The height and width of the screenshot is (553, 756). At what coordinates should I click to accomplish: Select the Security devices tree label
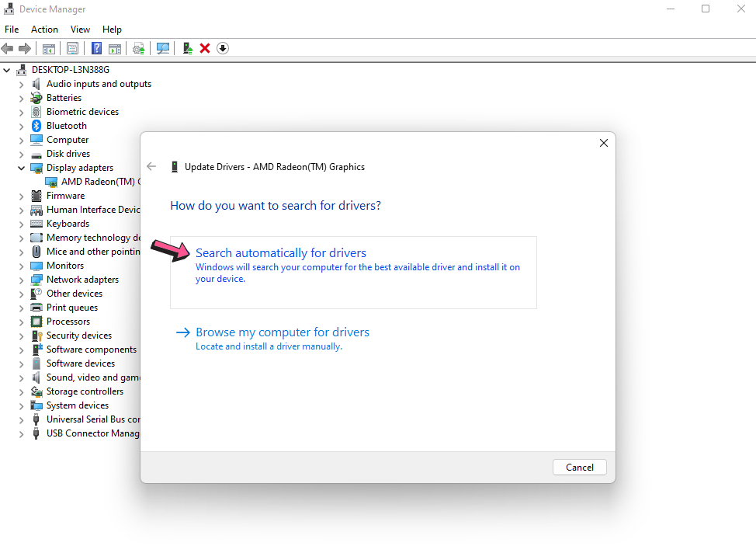tap(79, 336)
